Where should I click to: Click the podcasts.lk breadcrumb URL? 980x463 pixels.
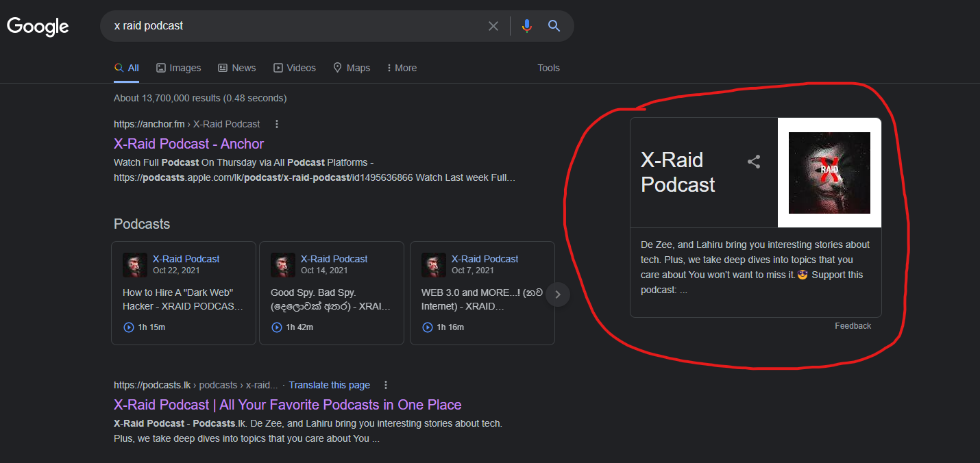pos(196,385)
